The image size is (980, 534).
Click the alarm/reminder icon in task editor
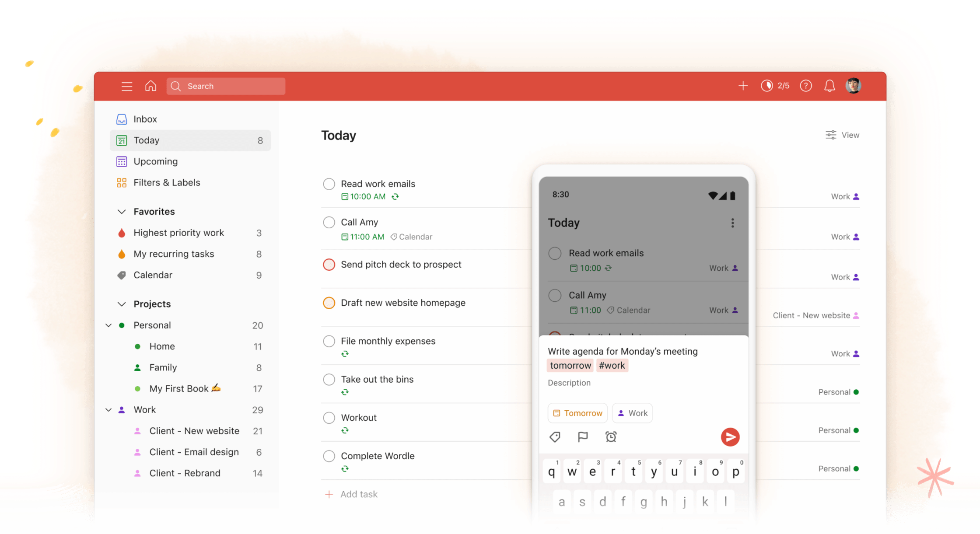coord(610,436)
